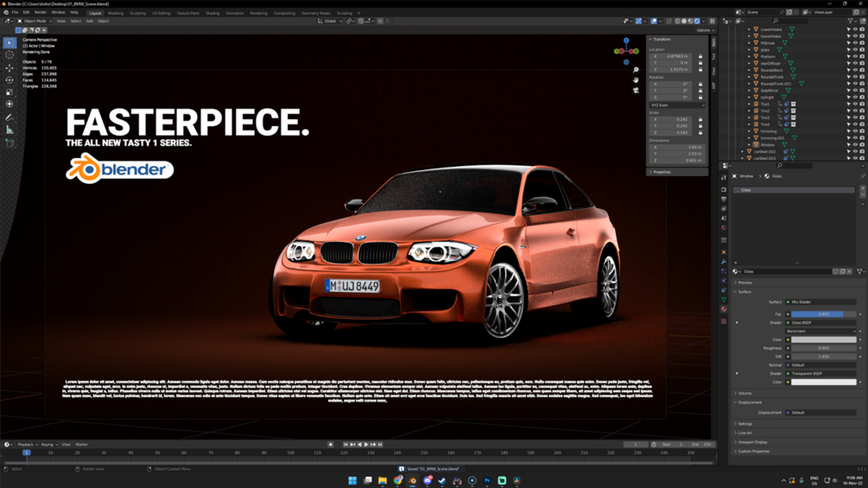Open the Global transform orientation dropdown
Viewport: 868px width, 488px height.
click(x=330, y=21)
